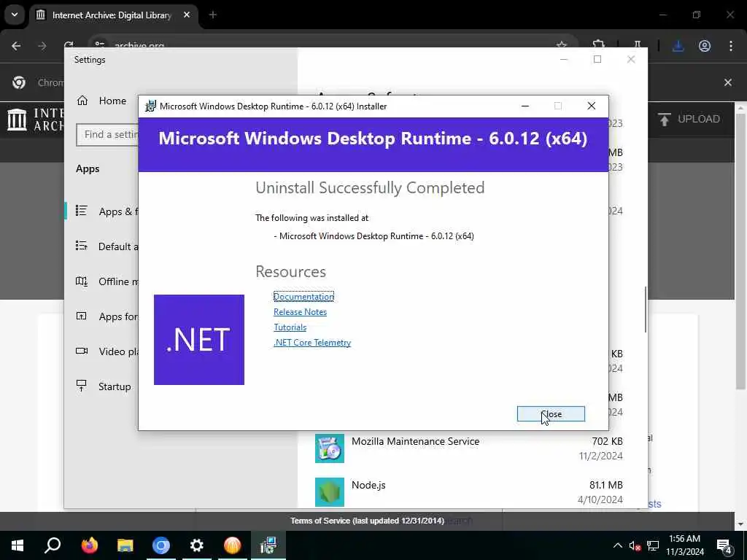
Task: Click the Settings apps list scrollbar
Action: tap(646, 309)
